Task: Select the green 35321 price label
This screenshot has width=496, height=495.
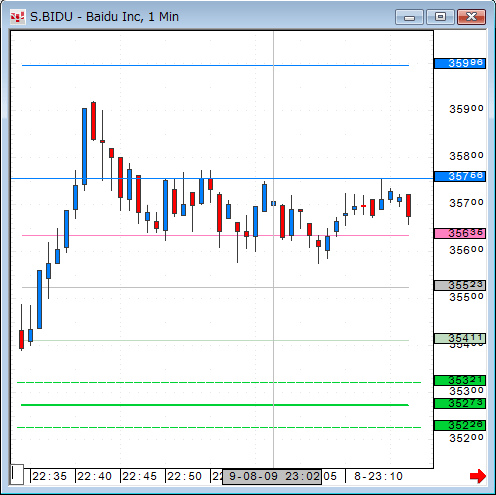Action: pos(460,380)
